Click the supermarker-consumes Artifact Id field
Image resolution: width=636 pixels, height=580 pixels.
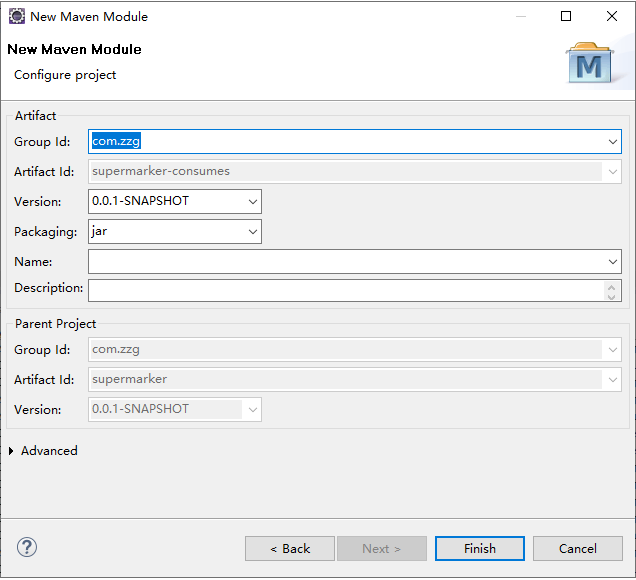[x=355, y=172]
